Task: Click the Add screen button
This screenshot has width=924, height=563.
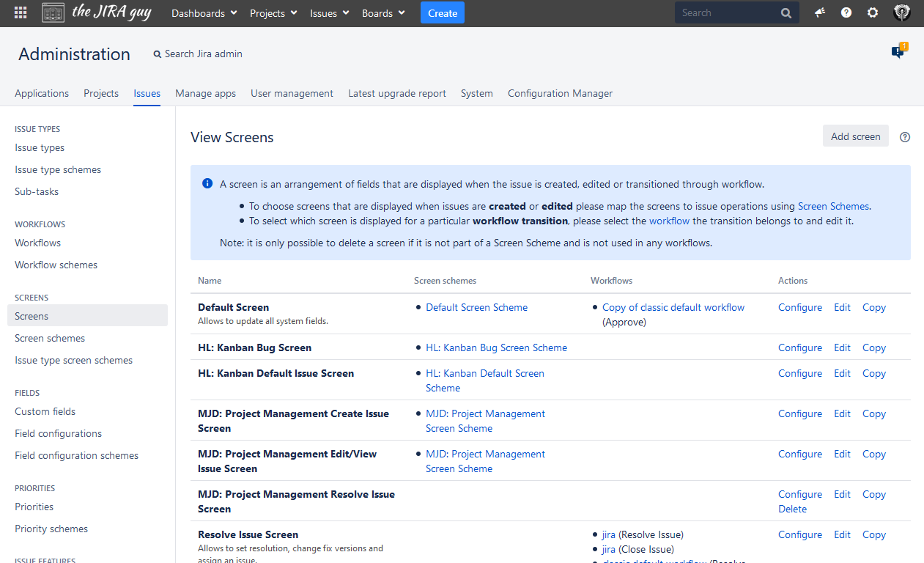Action: [x=855, y=136]
